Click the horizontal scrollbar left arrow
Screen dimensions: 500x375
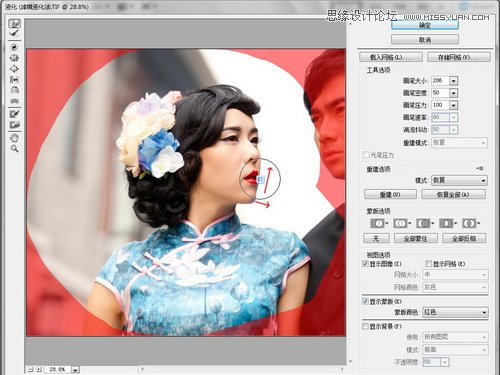[x=143, y=369]
